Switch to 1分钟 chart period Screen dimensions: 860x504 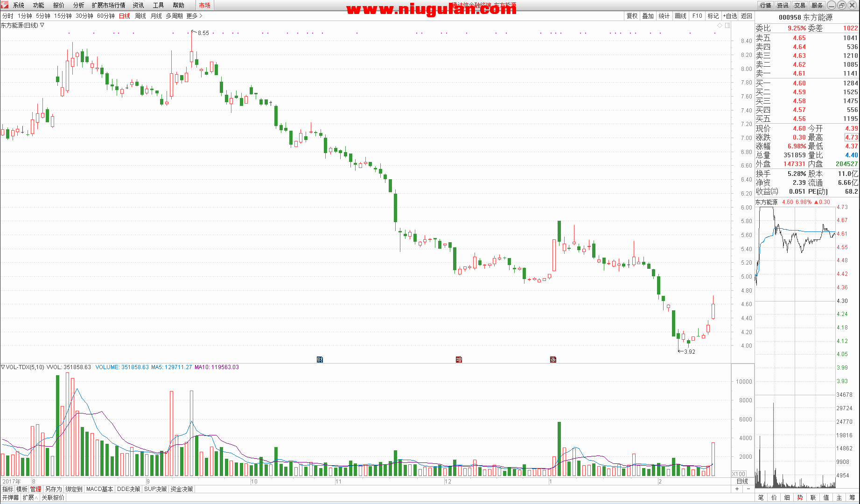click(x=25, y=16)
